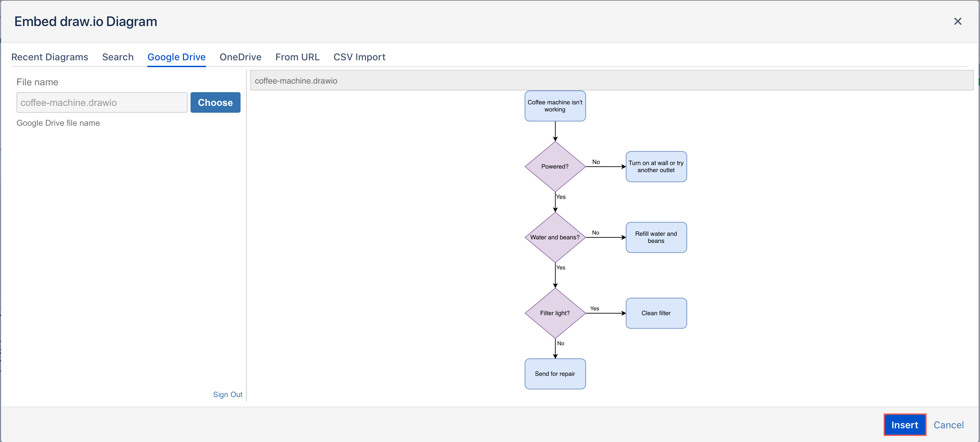
Task: Open the Search tab
Action: (x=118, y=57)
